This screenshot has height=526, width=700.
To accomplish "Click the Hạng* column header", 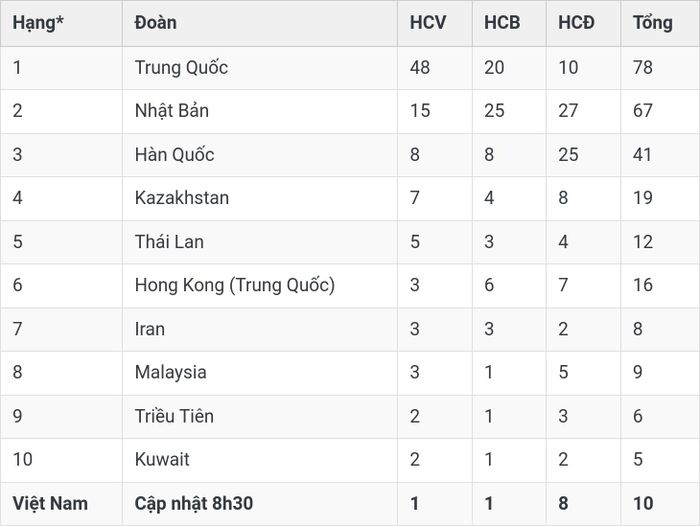I will pyautogui.click(x=38, y=23).
